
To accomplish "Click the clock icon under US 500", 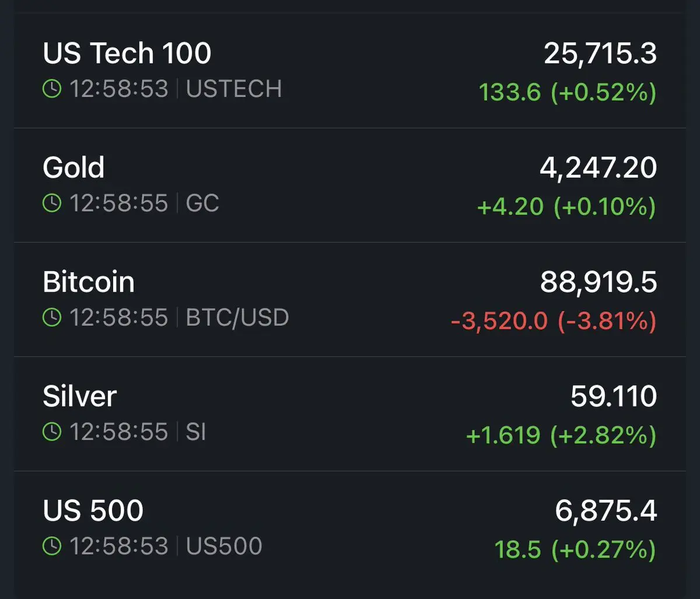I will [52, 547].
